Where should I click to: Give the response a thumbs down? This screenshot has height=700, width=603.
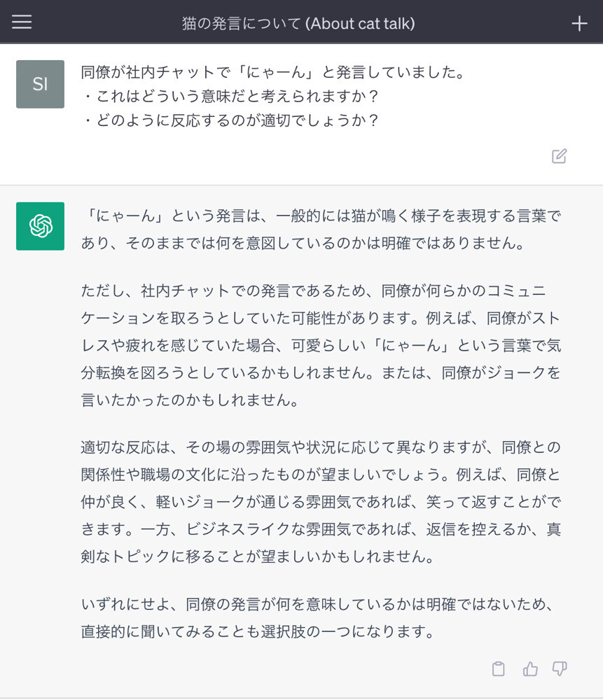[x=559, y=669]
